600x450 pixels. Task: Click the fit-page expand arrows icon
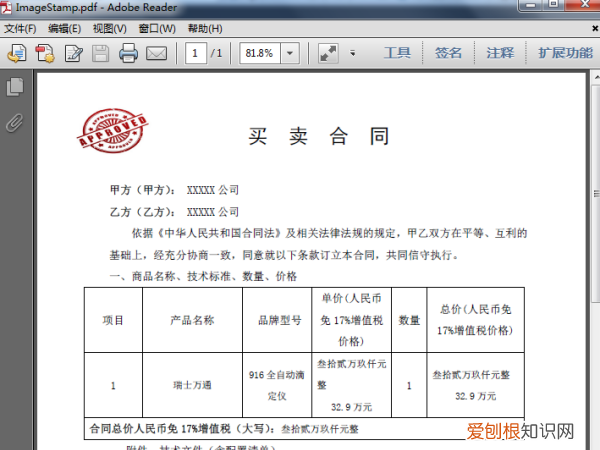[x=328, y=53]
